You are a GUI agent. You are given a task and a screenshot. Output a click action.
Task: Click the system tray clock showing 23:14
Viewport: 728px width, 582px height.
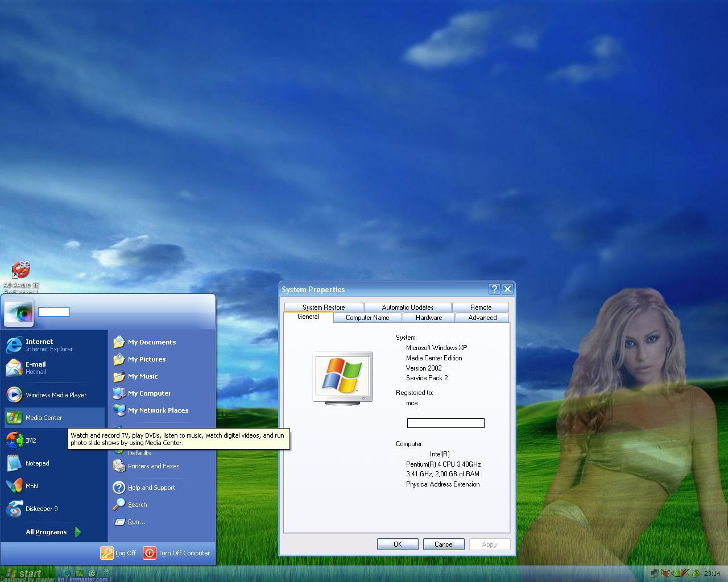click(x=712, y=573)
